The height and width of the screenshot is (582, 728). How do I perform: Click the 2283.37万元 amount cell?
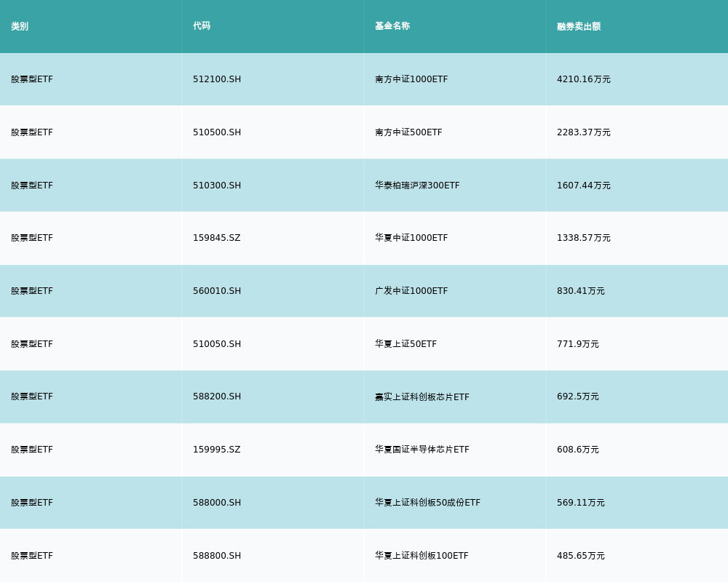click(584, 132)
